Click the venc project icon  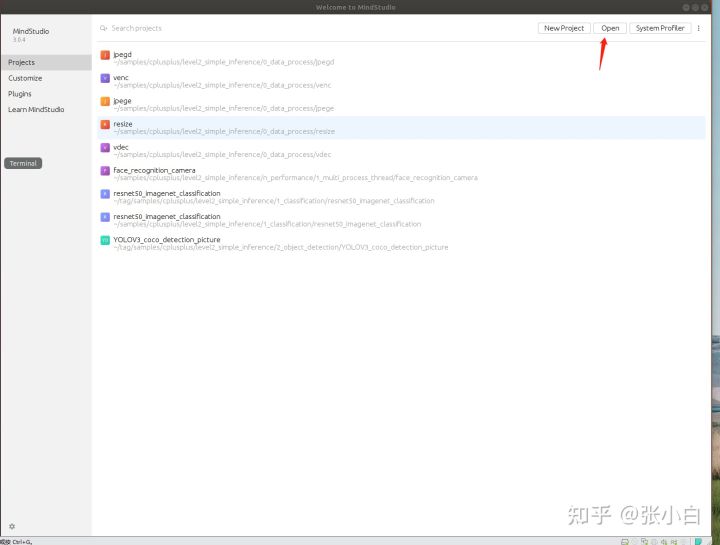105,78
